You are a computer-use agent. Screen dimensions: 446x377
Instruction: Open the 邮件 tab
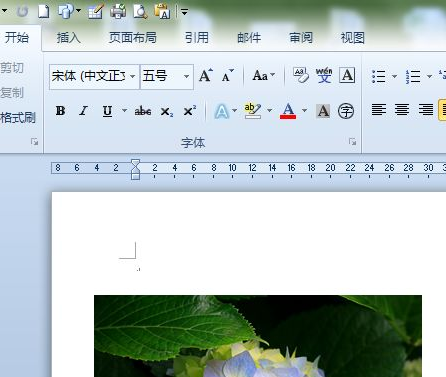click(249, 38)
